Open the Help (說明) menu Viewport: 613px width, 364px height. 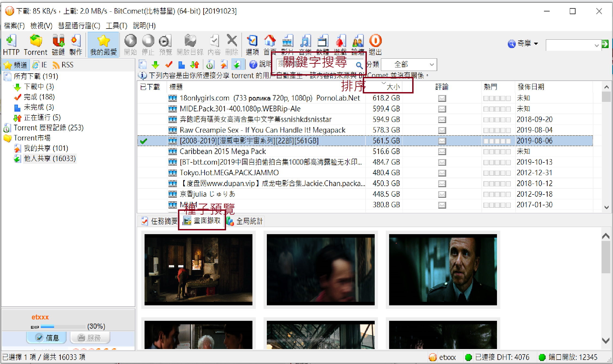pos(144,26)
